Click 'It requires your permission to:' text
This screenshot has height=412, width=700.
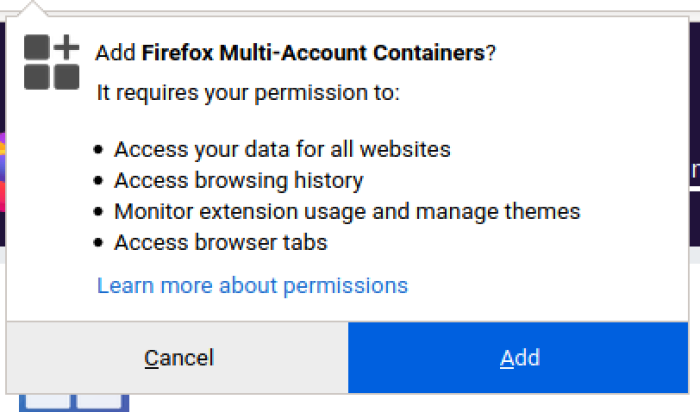248,93
